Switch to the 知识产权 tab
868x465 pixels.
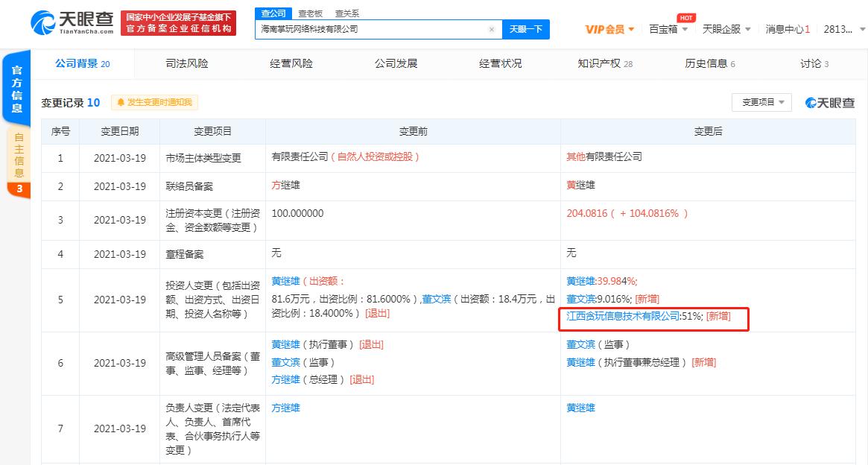tap(605, 63)
